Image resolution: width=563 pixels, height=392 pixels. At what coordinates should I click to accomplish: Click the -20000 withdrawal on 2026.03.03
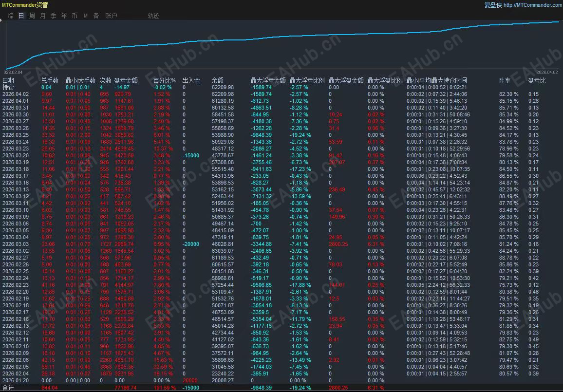click(x=190, y=244)
